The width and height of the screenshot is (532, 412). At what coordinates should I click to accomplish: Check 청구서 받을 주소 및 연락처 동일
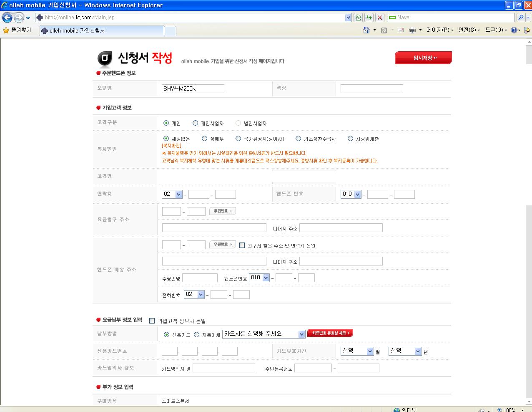click(242, 245)
